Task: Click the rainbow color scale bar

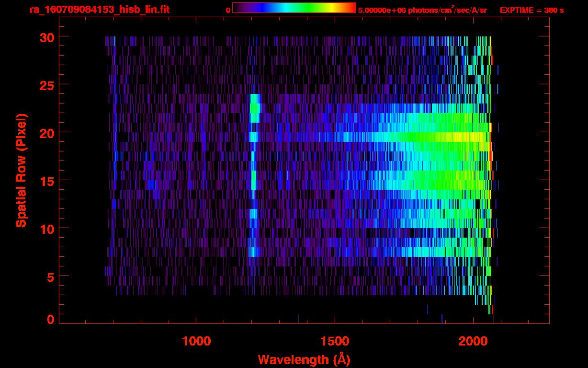Action: click(x=294, y=8)
